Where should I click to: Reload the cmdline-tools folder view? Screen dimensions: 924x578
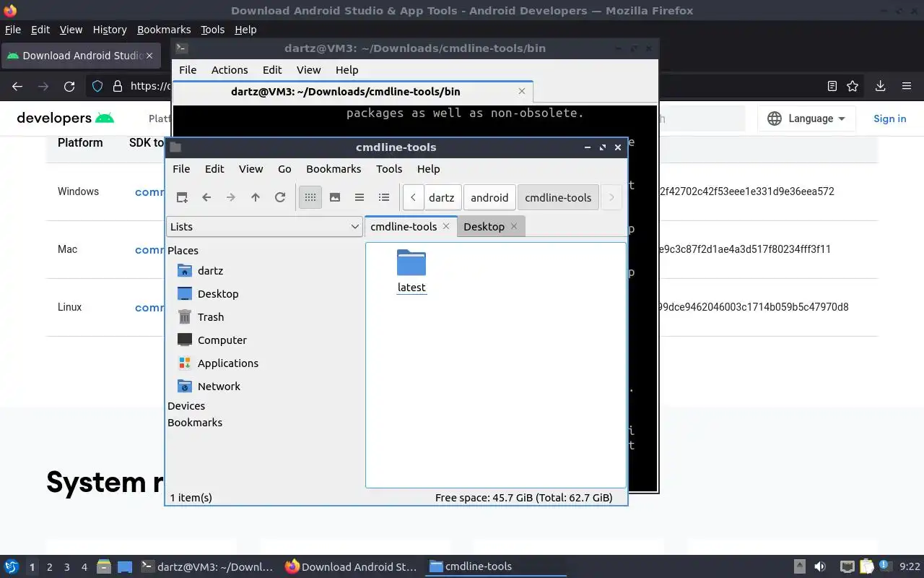click(280, 197)
